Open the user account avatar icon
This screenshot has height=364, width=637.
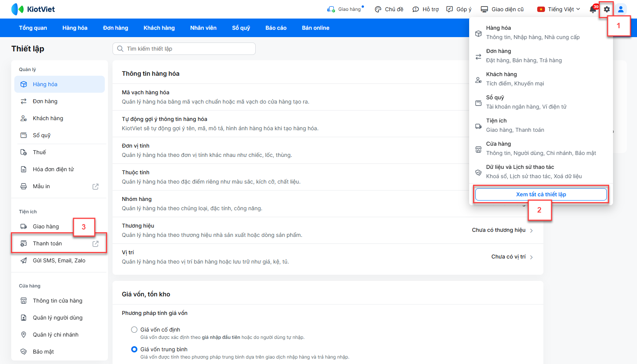[x=621, y=9]
